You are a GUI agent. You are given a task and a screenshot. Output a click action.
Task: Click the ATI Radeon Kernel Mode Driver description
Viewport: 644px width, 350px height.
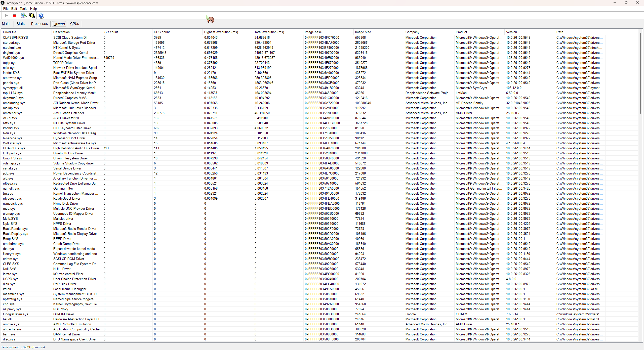click(76, 103)
